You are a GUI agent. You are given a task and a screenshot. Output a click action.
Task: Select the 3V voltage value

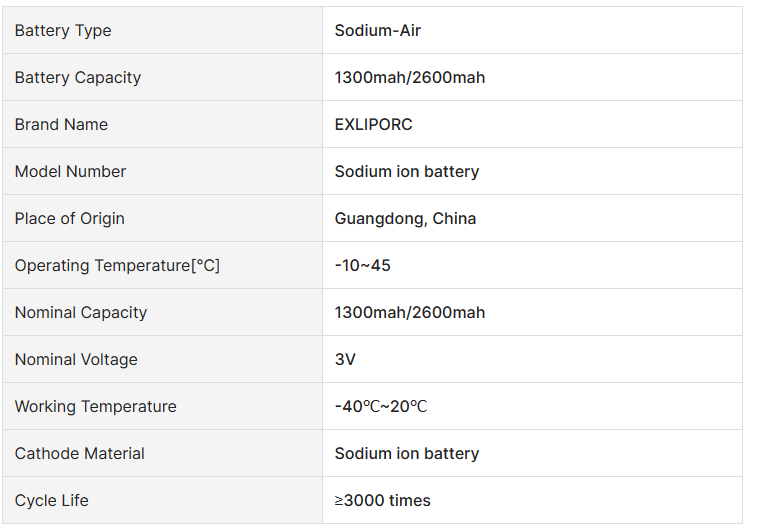(345, 360)
